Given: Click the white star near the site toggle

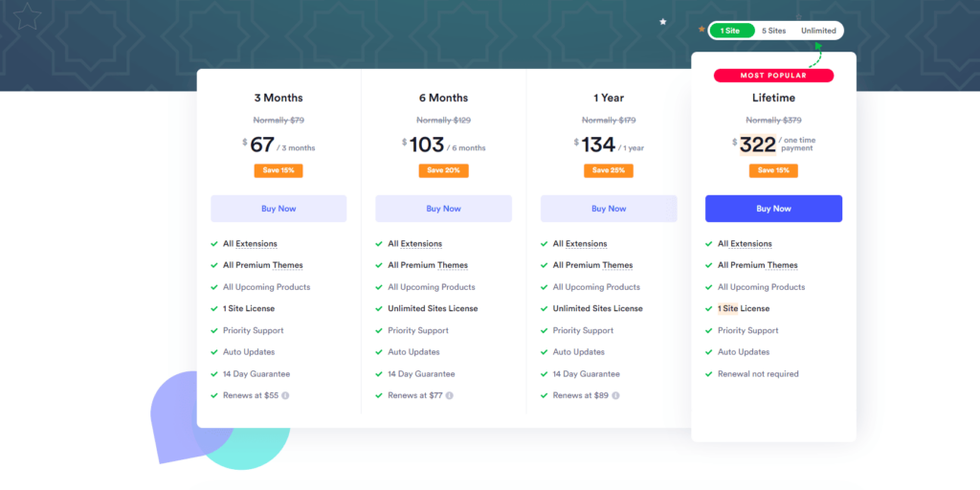Looking at the screenshot, I should 662,21.
